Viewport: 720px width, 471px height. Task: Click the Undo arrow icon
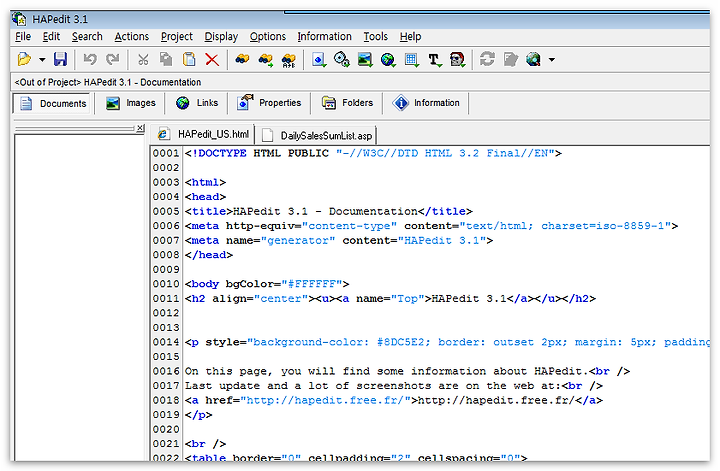coord(90,59)
